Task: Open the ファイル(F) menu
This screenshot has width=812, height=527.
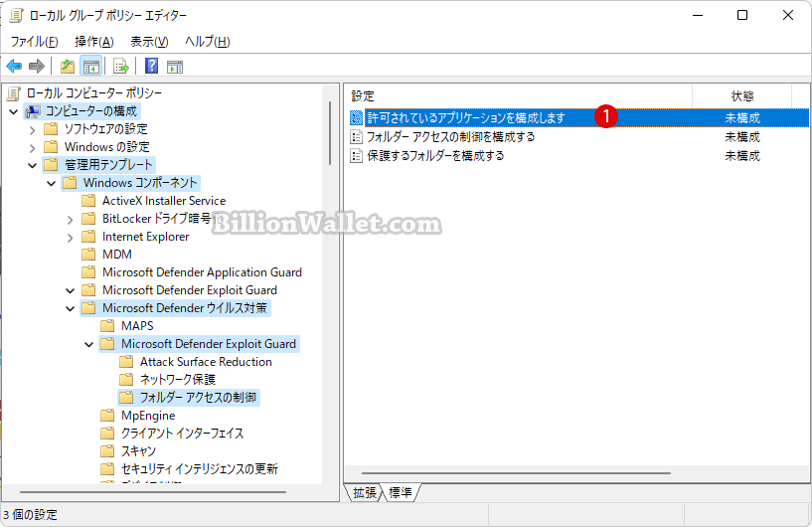Action: [34, 42]
